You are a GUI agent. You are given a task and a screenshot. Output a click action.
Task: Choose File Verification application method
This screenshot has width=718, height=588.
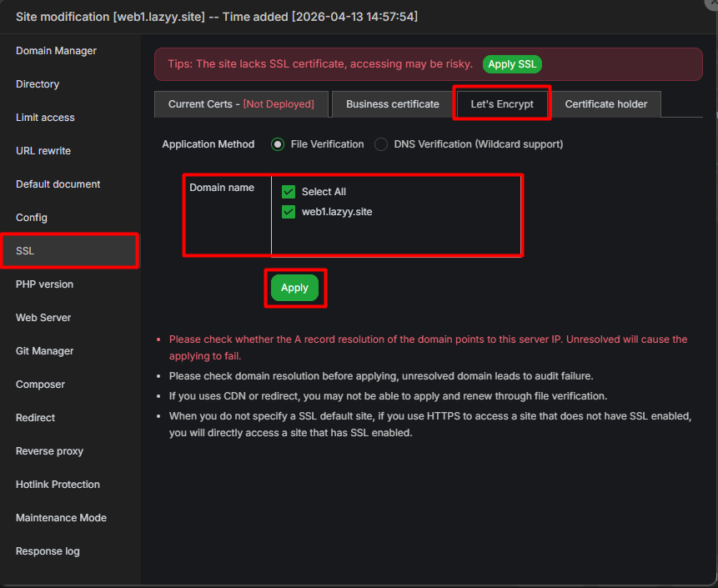coord(278,144)
